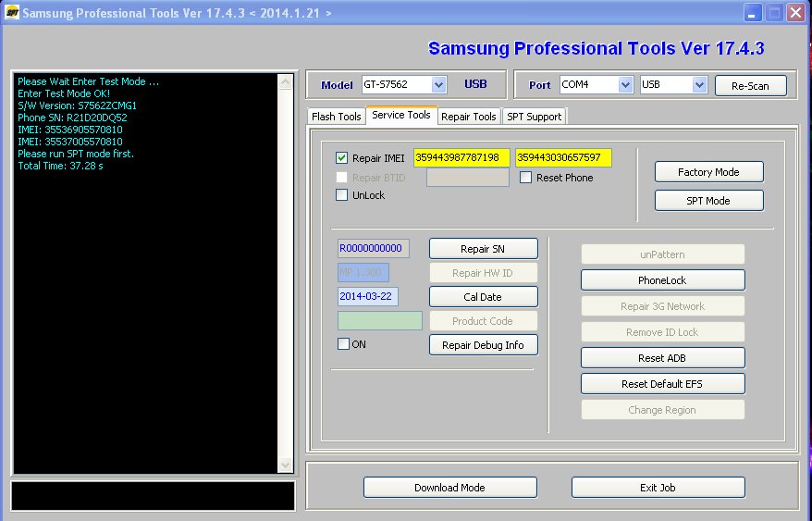Enable the Reset Phone checkbox
The image size is (812, 521).
tap(525, 178)
